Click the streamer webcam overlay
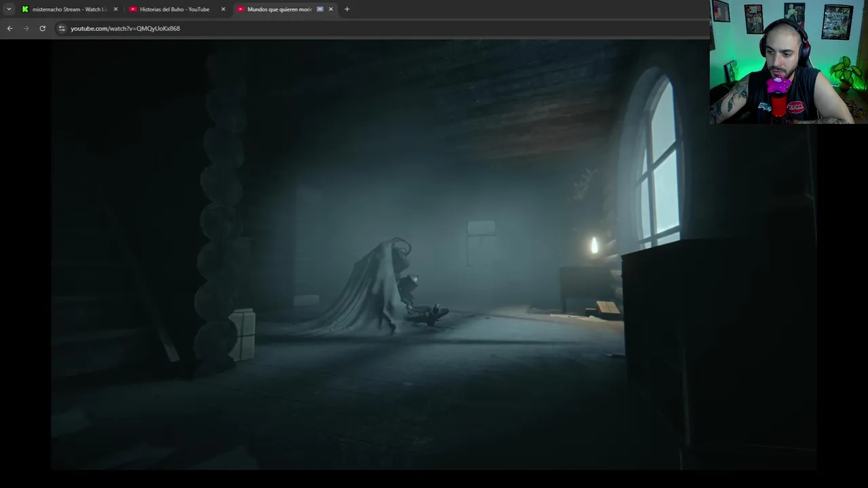 click(789, 62)
